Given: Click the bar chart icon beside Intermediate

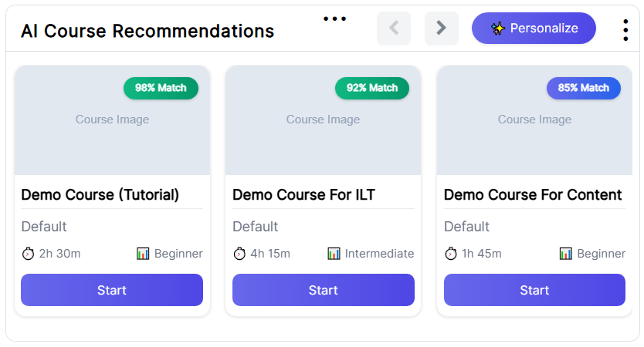Looking at the screenshot, I should 334,254.
